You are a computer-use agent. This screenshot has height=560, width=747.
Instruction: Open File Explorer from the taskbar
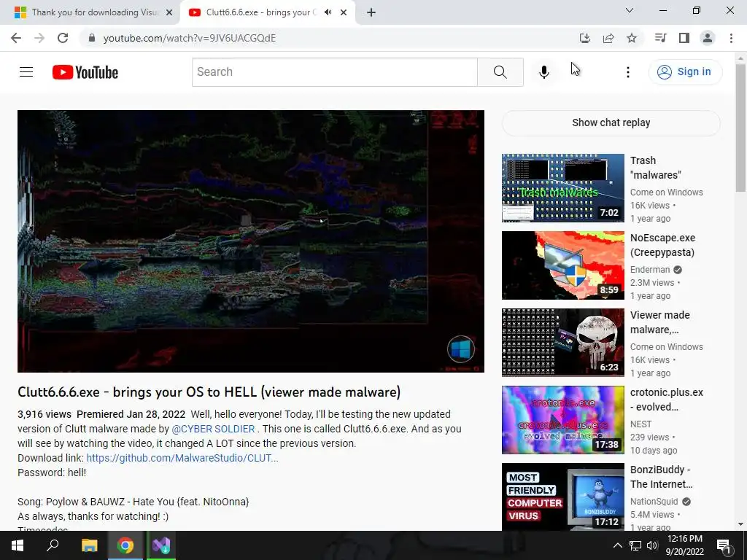[x=90, y=545]
